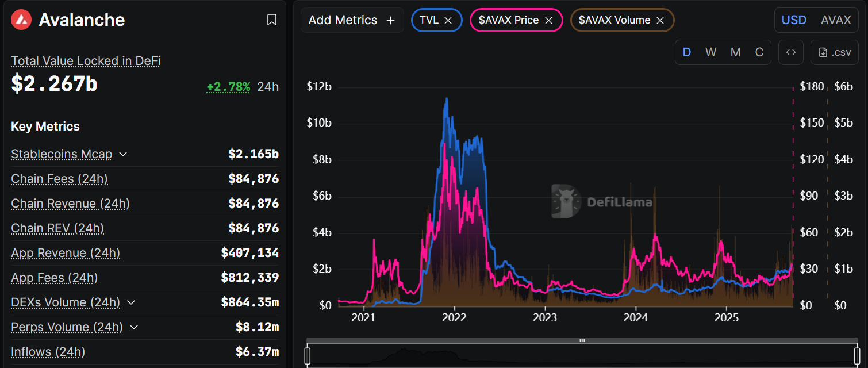This screenshot has height=368, width=868.
Task: Click the $2.165b stablecoins value
Action: (x=254, y=154)
